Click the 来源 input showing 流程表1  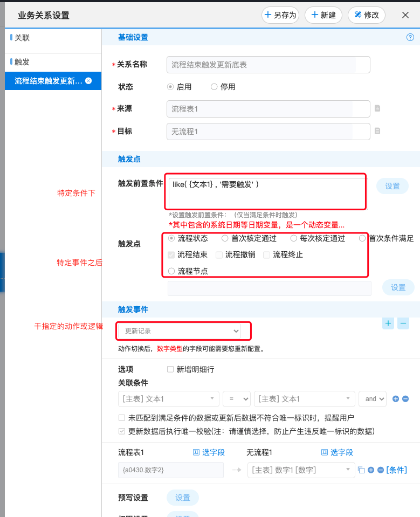pyautogui.click(x=268, y=109)
